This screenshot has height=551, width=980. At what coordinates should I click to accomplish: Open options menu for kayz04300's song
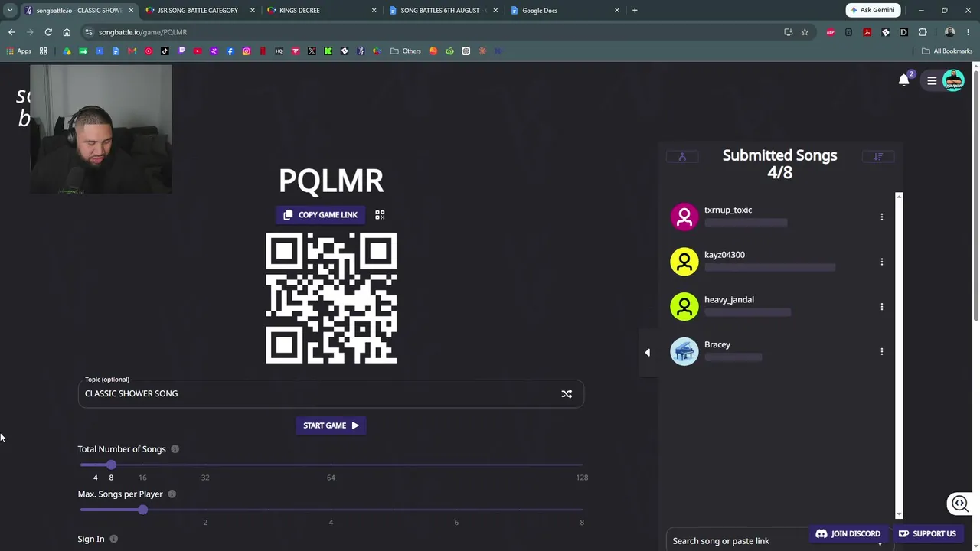[x=881, y=262]
